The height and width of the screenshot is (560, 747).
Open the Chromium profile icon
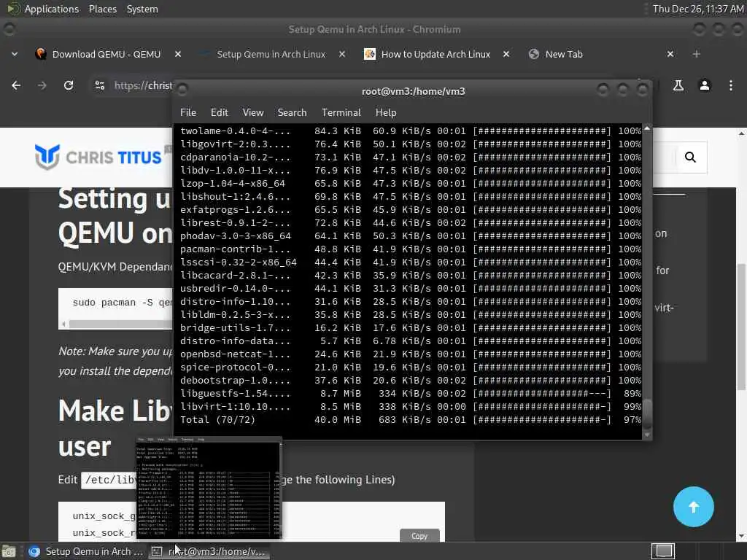[x=704, y=85]
